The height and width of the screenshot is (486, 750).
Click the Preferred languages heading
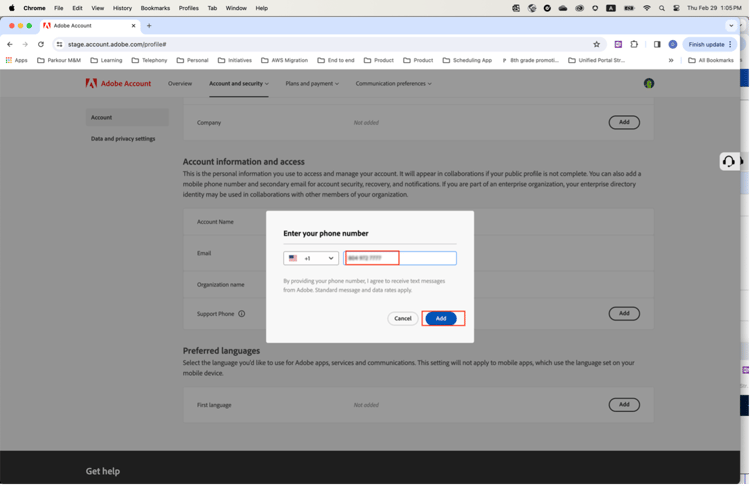point(221,351)
